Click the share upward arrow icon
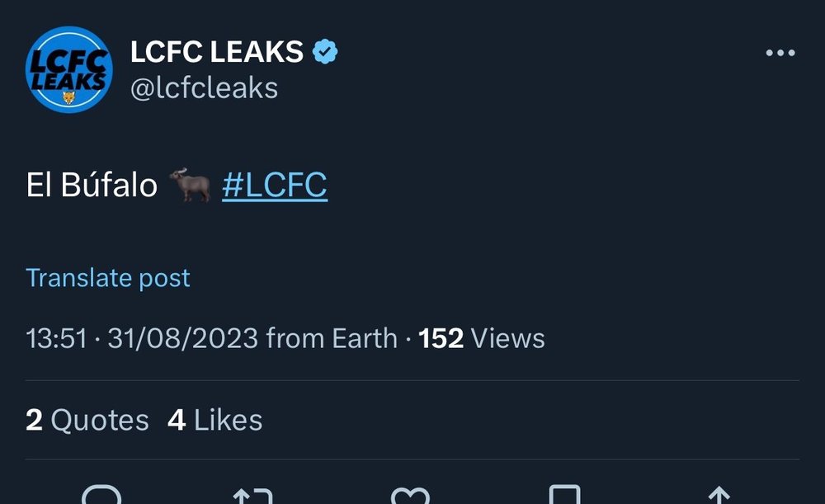 [719, 495]
